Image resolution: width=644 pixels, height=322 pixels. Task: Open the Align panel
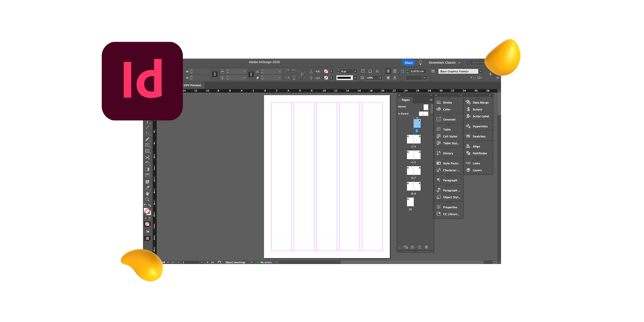(474, 146)
